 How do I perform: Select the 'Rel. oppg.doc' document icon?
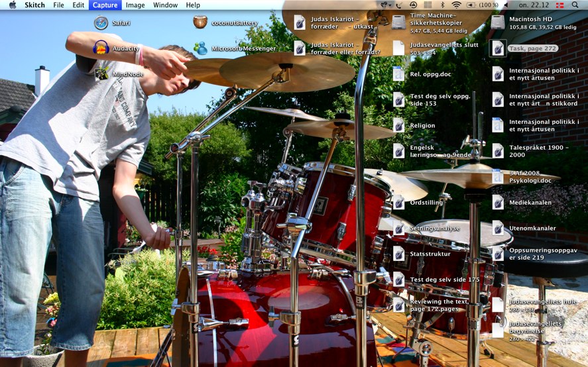[398, 74]
